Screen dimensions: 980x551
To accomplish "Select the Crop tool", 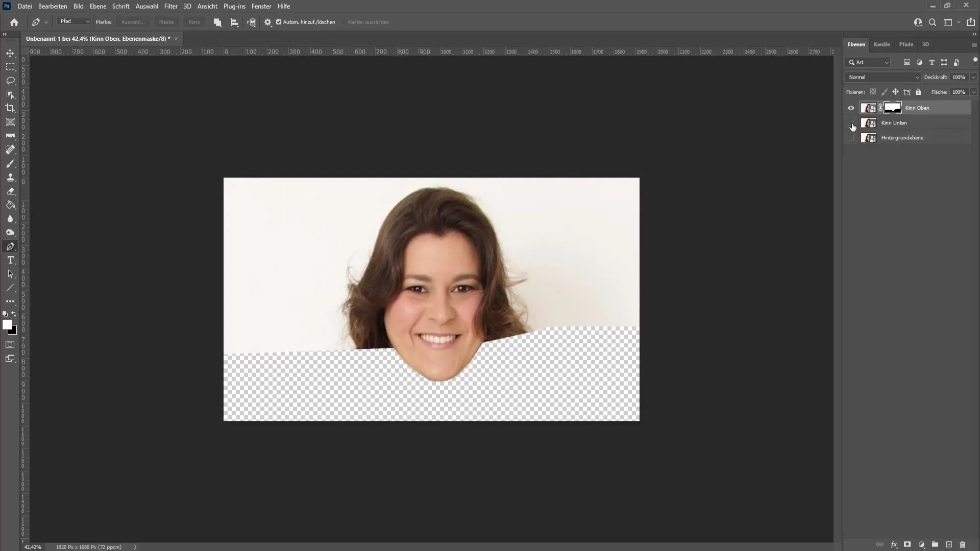I will (x=10, y=108).
